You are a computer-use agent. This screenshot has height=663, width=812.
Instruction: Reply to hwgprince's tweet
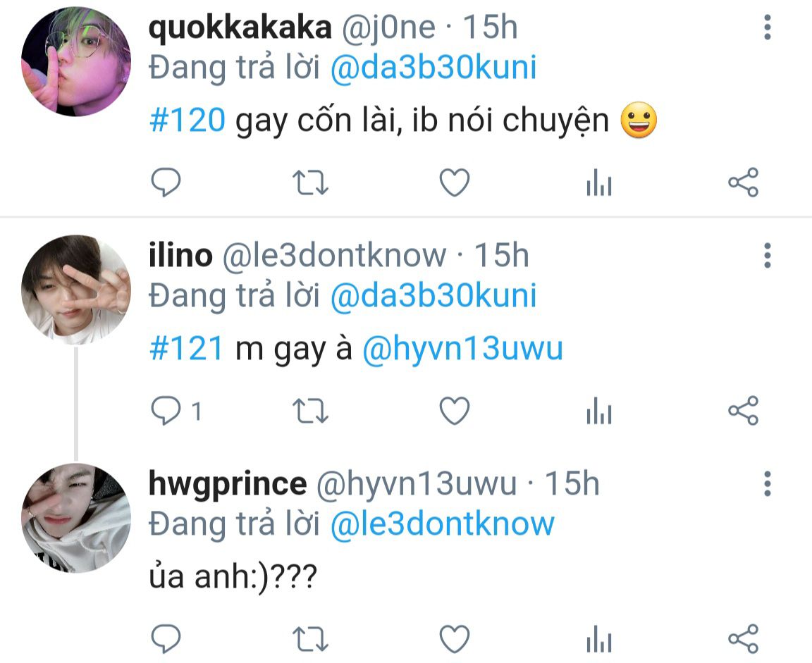pyautogui.click(x=166, y=638)
